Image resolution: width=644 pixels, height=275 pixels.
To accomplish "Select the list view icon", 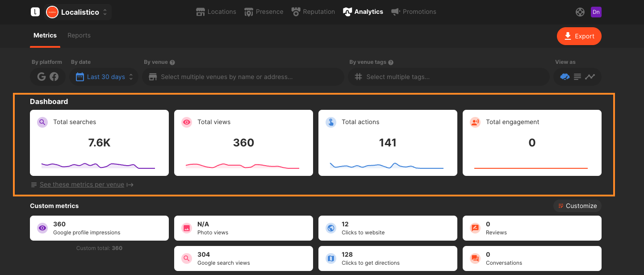I will (x=577, y=77).
